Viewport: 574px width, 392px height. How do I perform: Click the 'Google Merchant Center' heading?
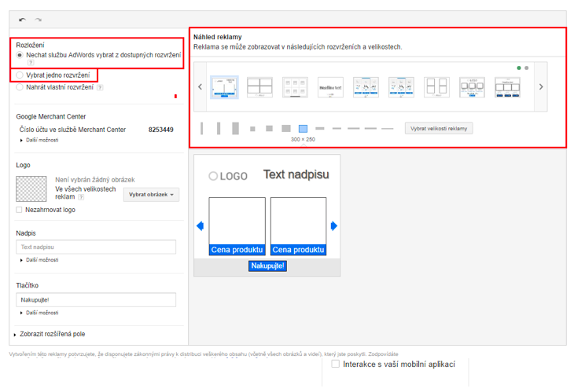[x=51, y=116]
